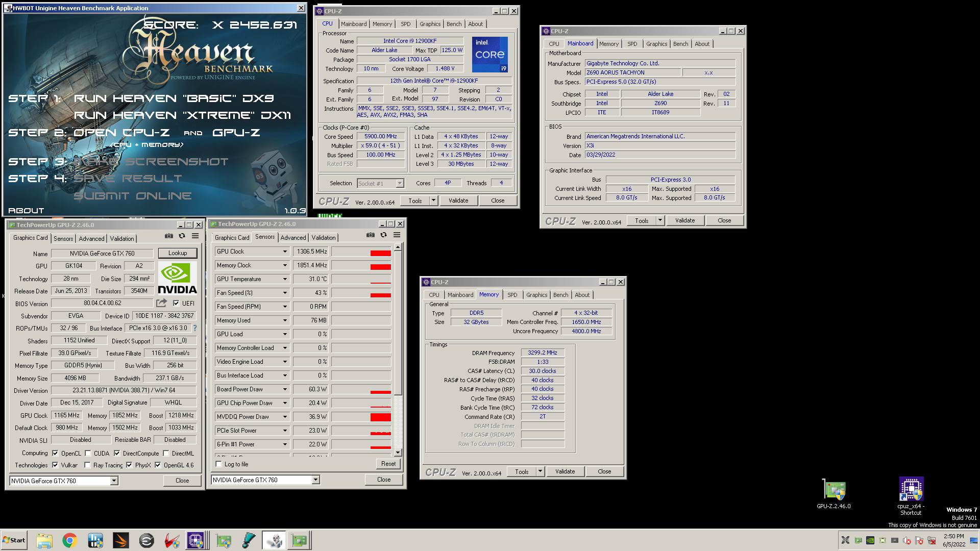
Task: Take screenshot in GPU-Z Graphics Card window
Action: (x=169, y=236)
